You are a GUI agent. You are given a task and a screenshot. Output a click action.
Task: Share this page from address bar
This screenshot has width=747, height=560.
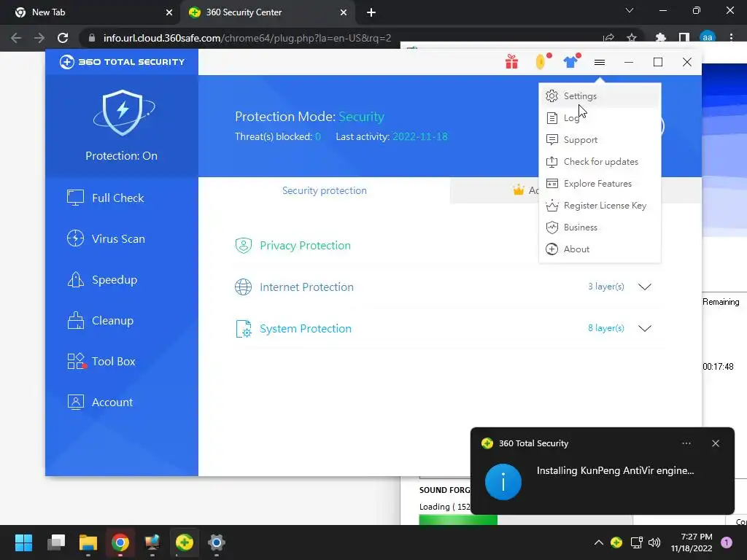(x=608, y=38)
